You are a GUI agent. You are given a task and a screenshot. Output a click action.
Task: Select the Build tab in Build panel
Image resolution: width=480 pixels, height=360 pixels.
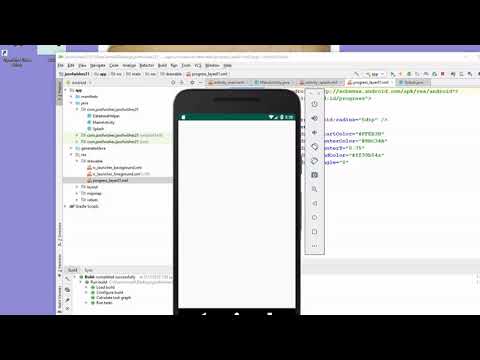tap(73, 270)
